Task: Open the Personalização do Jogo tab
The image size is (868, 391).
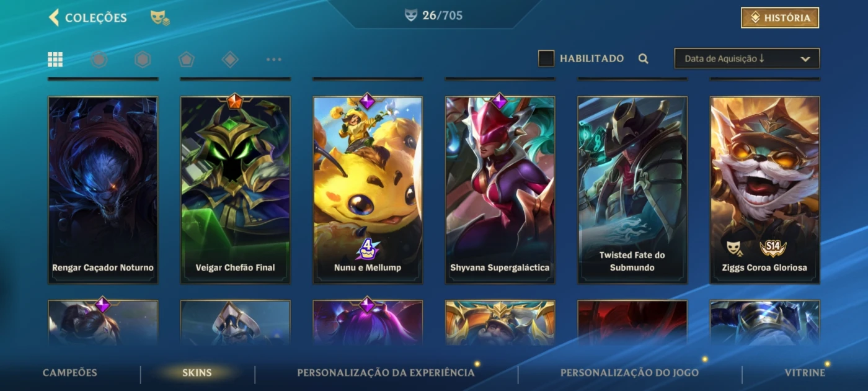Action: (x=629, y=373)
